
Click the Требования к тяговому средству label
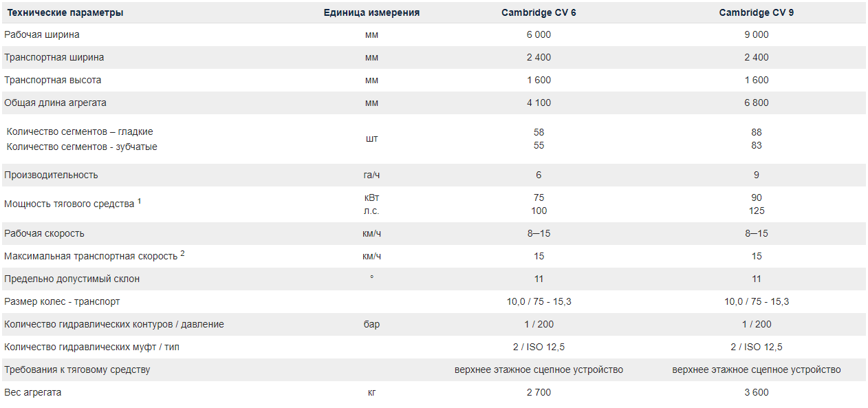(77, 369)
